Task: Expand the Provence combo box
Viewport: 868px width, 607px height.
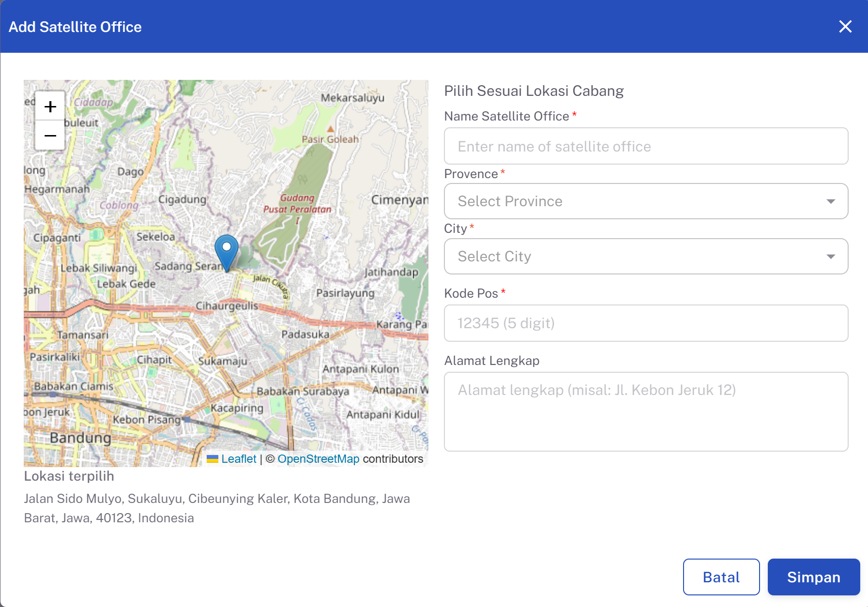Action: [646, 201]
